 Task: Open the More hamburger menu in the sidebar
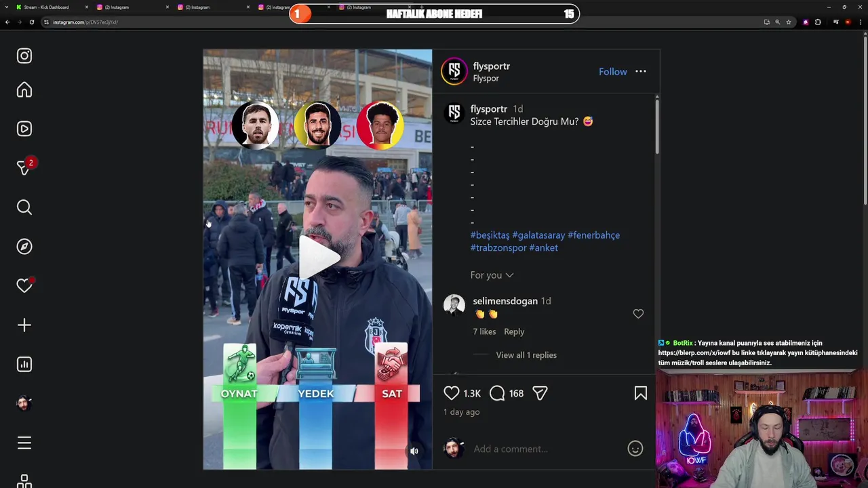pos(24,443)
